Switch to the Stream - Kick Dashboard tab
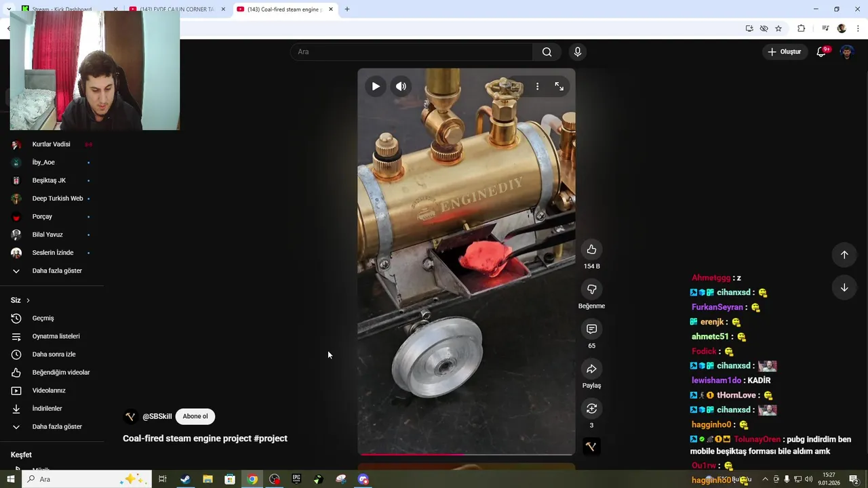The width and height of the screenshot is (868, 488). pyautogui.click(x=68, y=9)
